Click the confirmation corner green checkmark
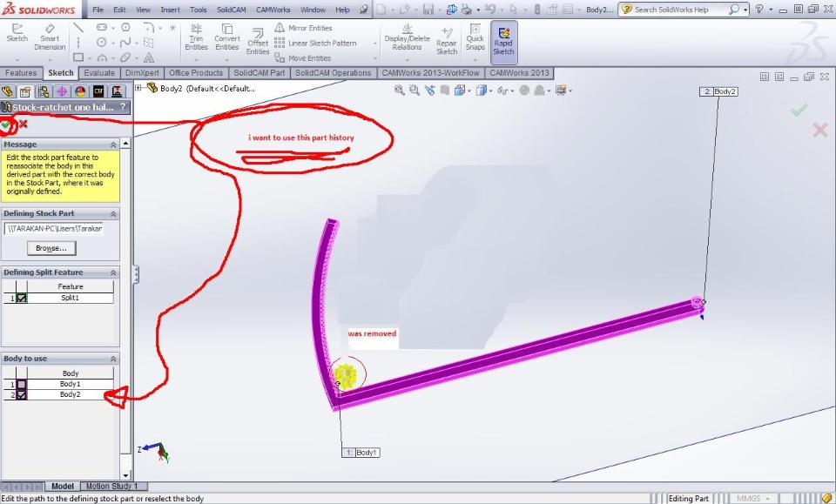The image size is (836, 504). [799, 111]
